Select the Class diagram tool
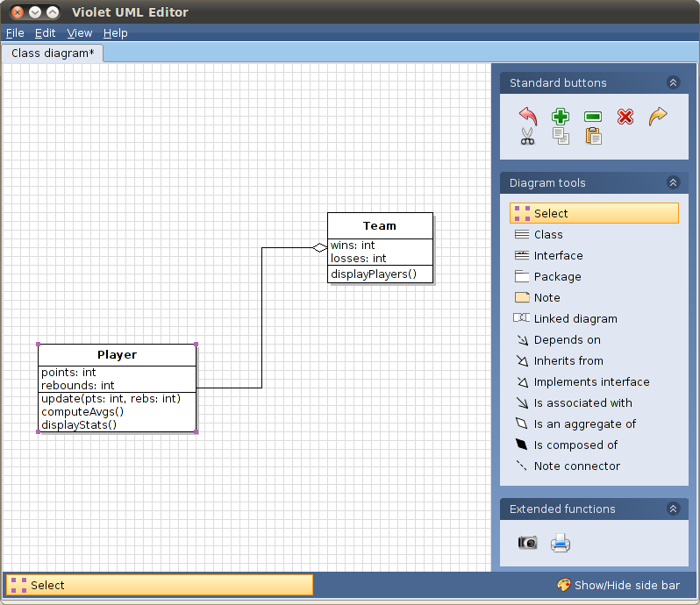This screenshot has height=605, width=700. (x=548, y=234)
